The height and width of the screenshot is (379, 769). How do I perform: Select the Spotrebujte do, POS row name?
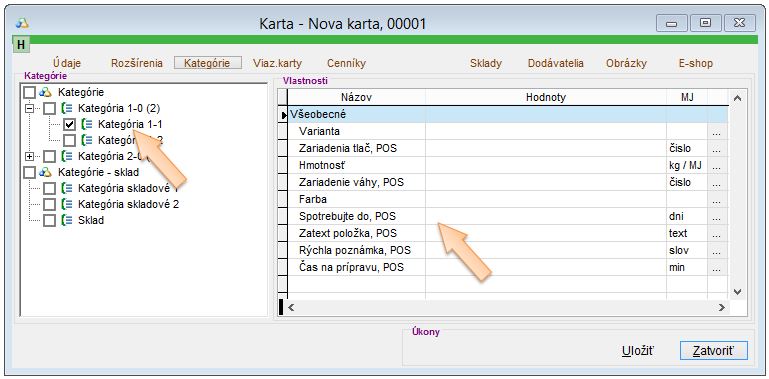point(347,216)
